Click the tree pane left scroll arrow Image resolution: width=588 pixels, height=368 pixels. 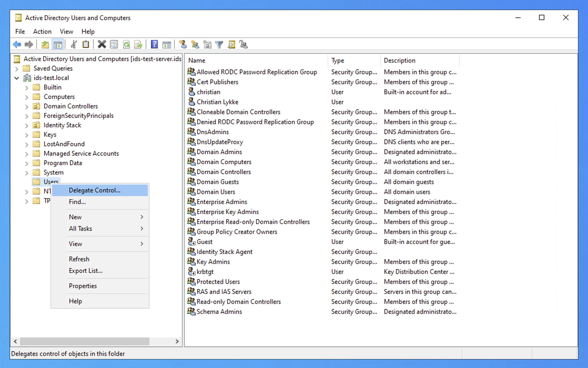[15, 341]
